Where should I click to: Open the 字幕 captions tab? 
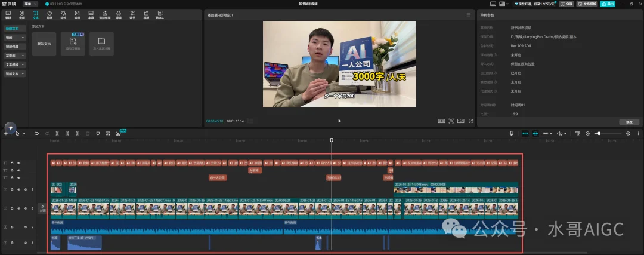[x=91, y=15]
